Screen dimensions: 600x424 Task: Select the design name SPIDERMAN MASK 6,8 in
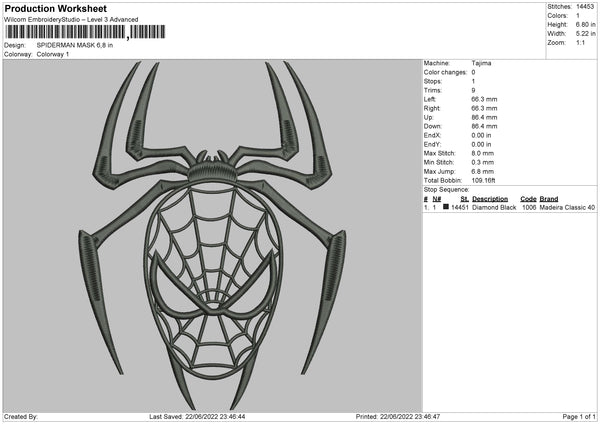pyautogui.click(x=75, y=45)
